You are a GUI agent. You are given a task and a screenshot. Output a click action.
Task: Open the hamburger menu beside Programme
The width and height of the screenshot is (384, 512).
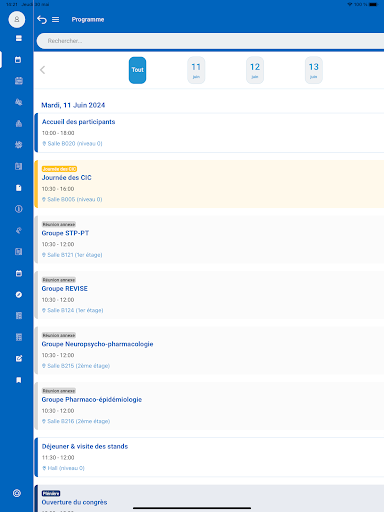pos(56,20)
